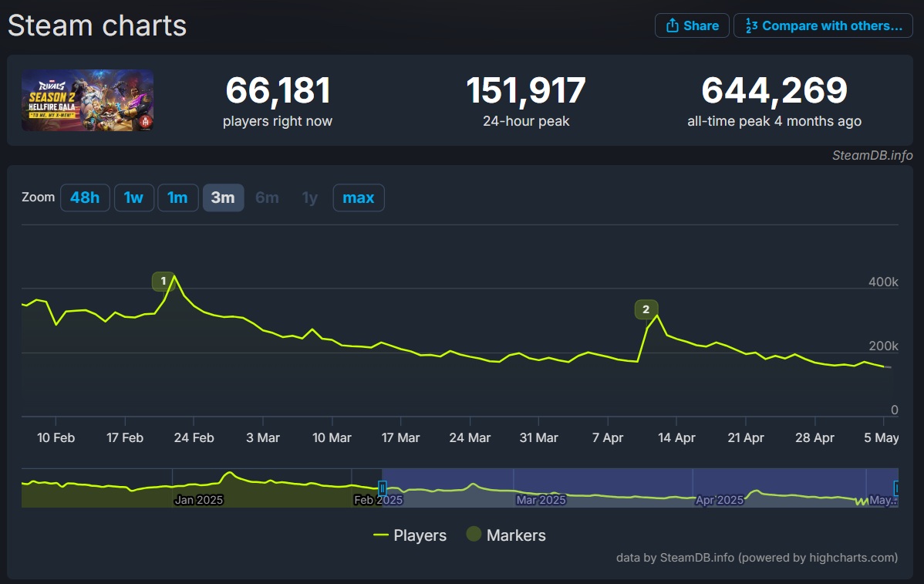Click the 17 Feb axis label

[x=125, y=438]
